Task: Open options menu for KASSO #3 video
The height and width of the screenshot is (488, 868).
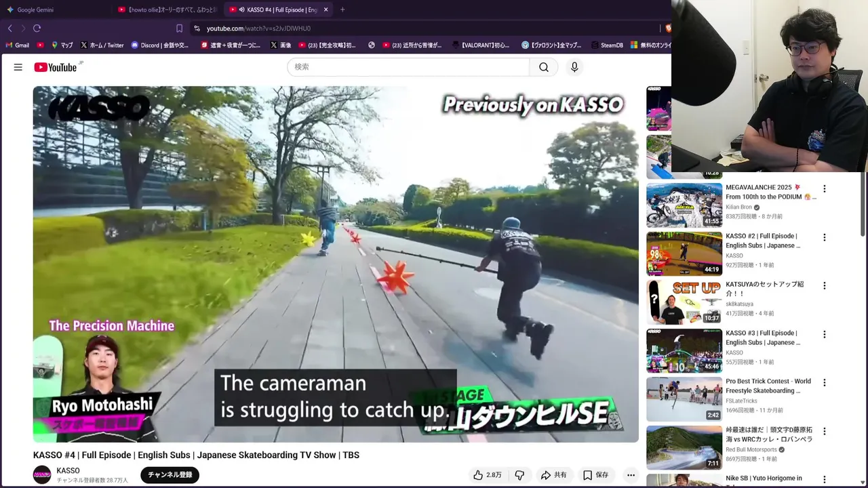Action: 825,335
